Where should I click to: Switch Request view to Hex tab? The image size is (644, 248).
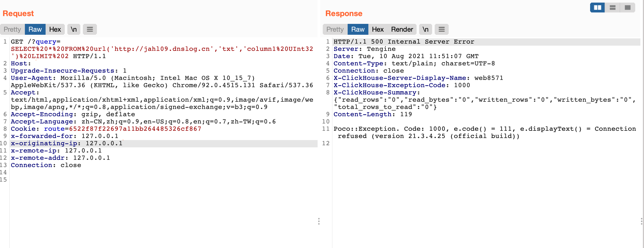pos(55,29)
